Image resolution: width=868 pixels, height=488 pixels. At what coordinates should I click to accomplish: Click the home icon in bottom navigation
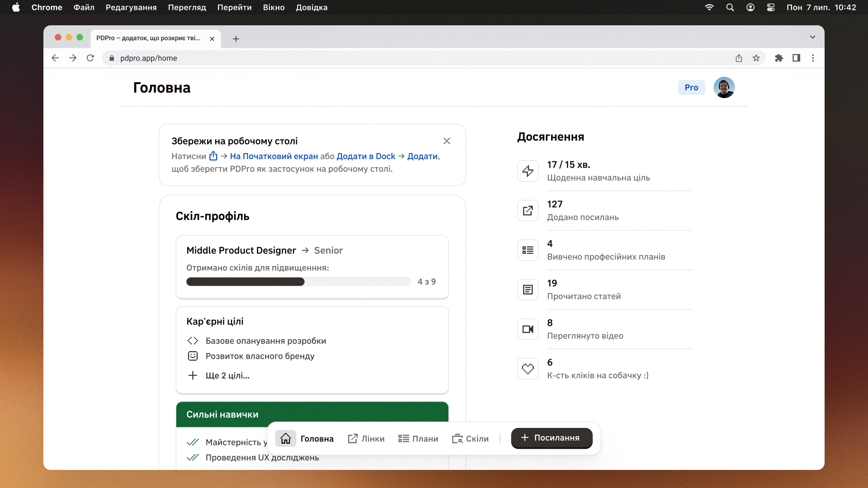click(285, 438)
